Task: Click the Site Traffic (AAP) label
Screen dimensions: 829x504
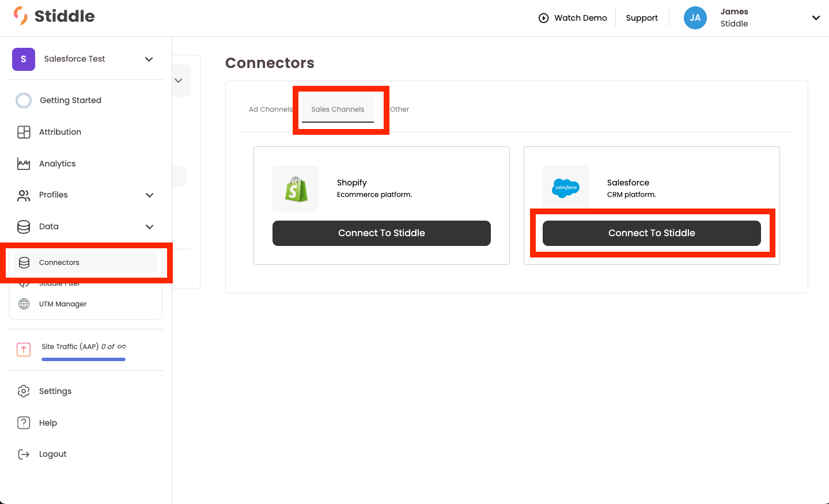Action: tap(70, 347)
